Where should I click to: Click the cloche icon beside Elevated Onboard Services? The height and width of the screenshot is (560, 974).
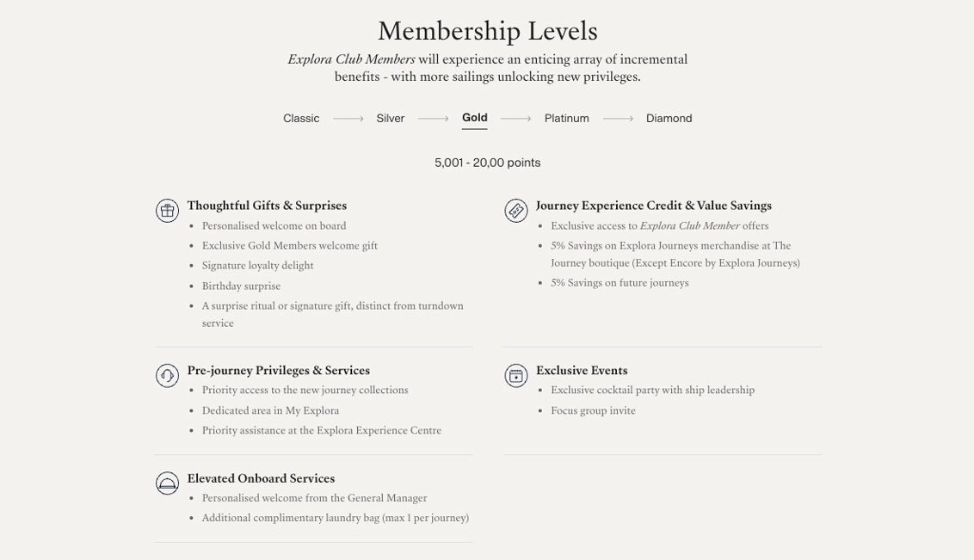click(167, 483)
